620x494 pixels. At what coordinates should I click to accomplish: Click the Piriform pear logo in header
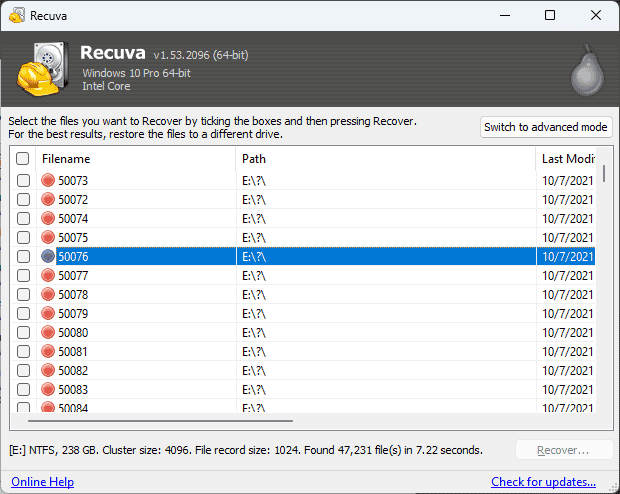coord(588,70)
